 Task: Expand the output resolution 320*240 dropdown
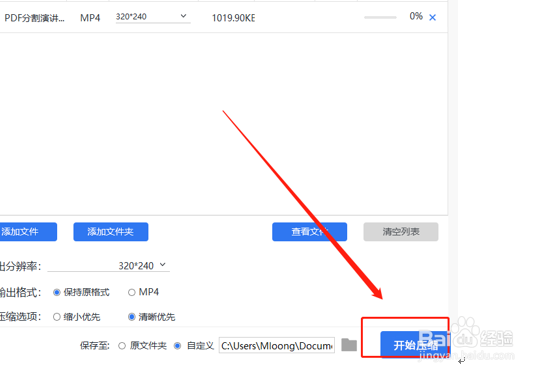[x=108, y=266]
